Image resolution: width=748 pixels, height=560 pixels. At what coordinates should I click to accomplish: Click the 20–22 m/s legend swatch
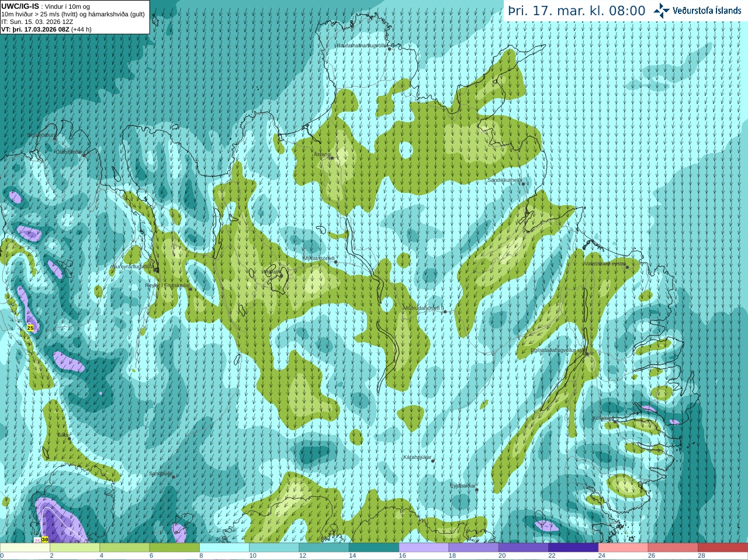(524, 548)
